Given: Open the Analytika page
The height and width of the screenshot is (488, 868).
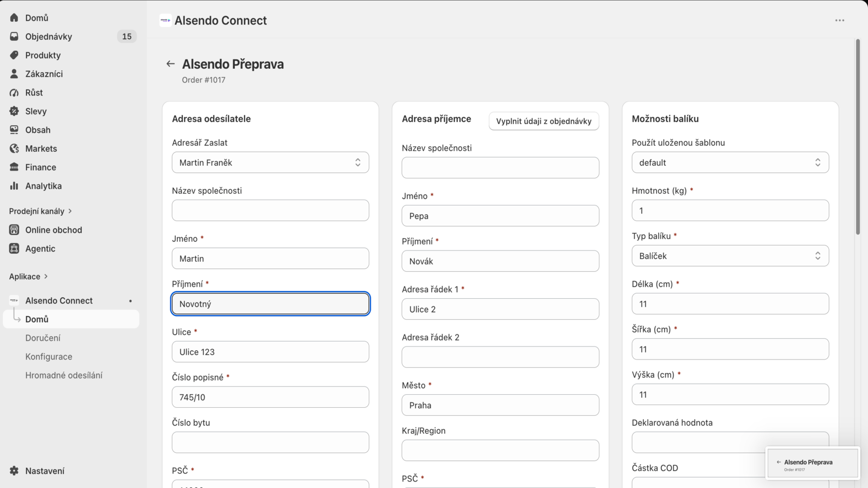Looking at the screenshot, I should point(43,186).
